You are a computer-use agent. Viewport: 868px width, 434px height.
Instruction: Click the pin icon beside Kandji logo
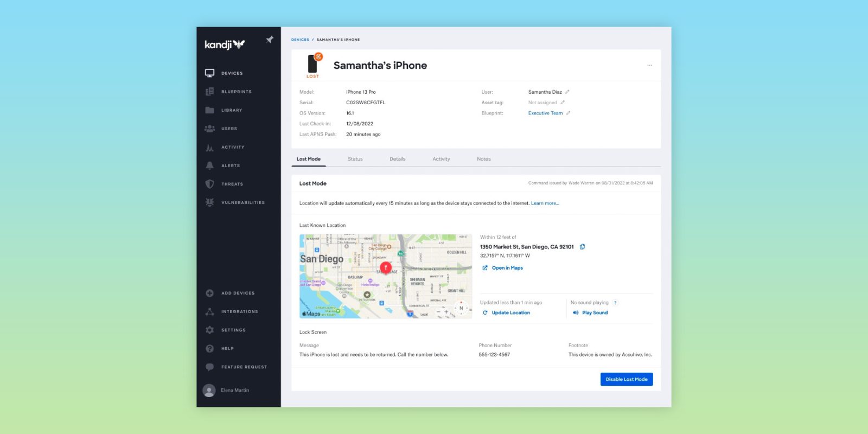[x=270, y=40]
